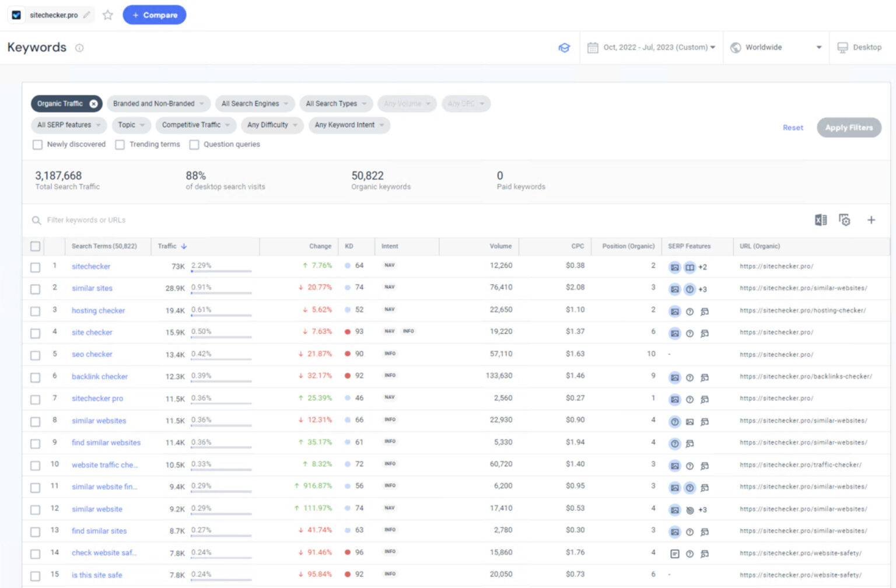This screenshot has height=588, width=896.
Task: Expand the All Search Engines filter
Action: click(x=254, y=103)
